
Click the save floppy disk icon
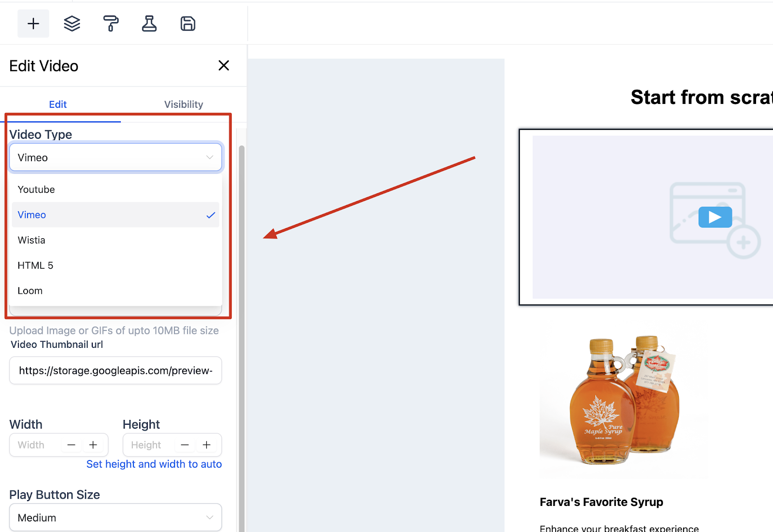point(188,23)
